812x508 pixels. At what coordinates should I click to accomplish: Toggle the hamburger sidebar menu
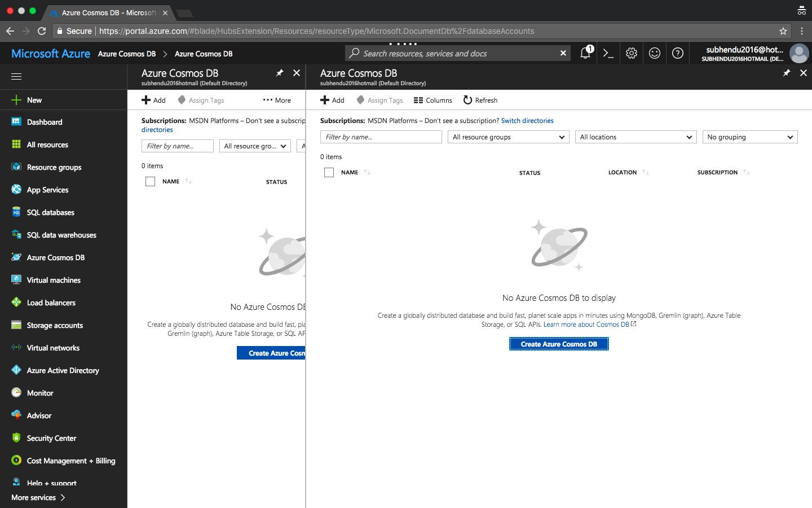coord(16,76)
